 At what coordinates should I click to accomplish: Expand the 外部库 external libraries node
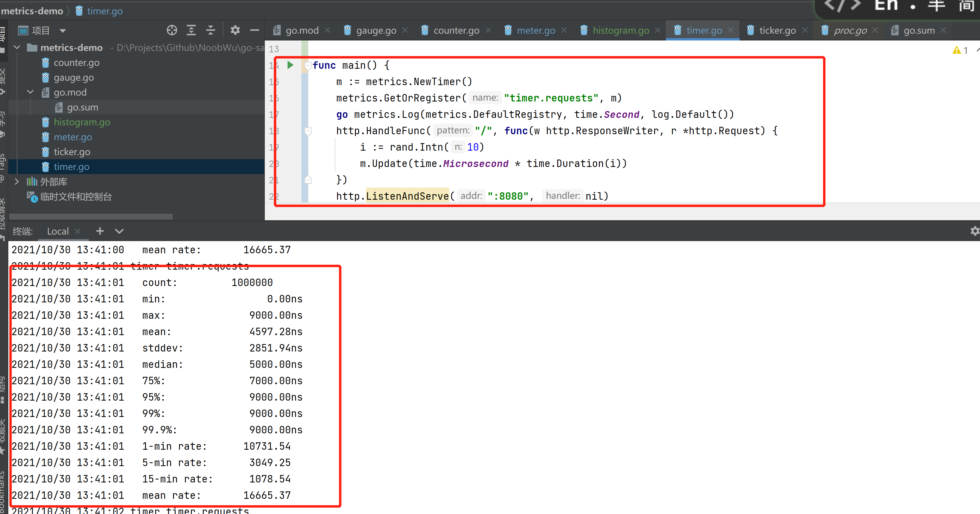click(x=17, y=182)
